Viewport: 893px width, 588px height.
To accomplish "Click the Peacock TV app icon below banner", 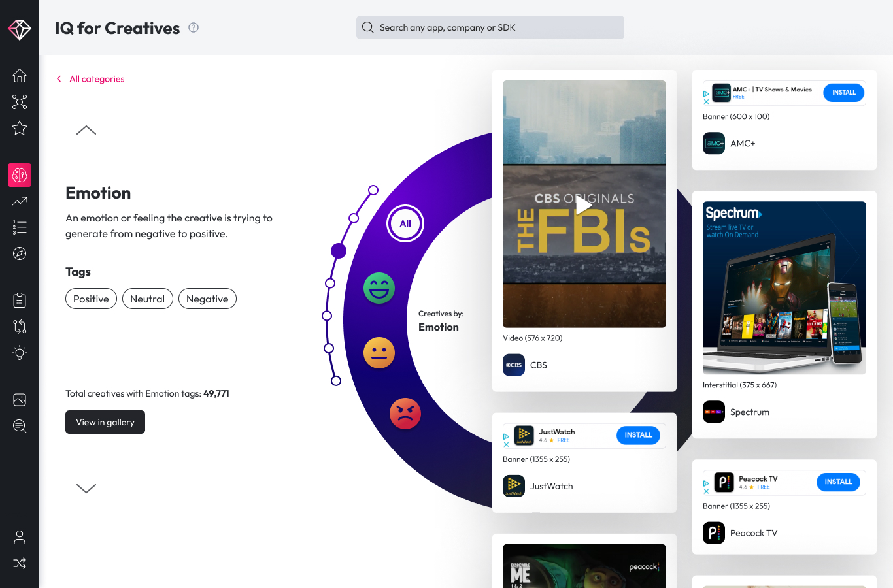I will click(714, 533).
